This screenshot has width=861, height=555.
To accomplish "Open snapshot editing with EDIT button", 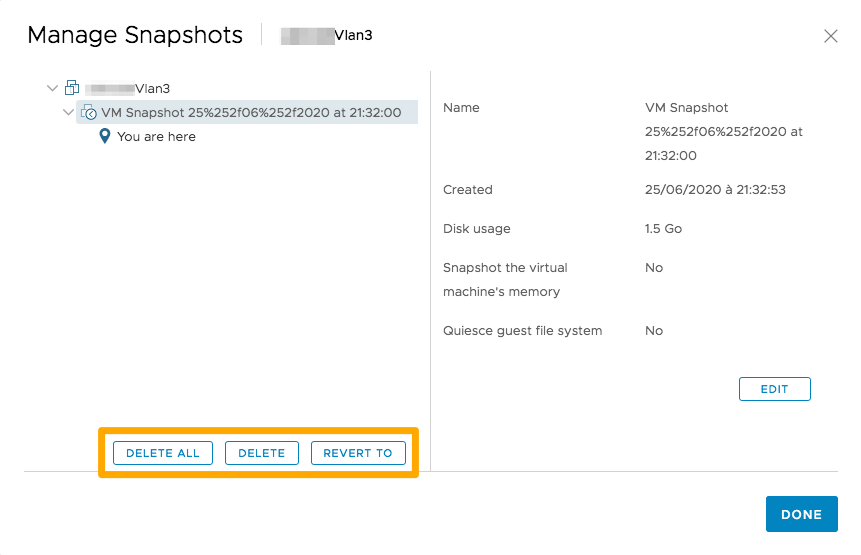I will pos(774,389).
